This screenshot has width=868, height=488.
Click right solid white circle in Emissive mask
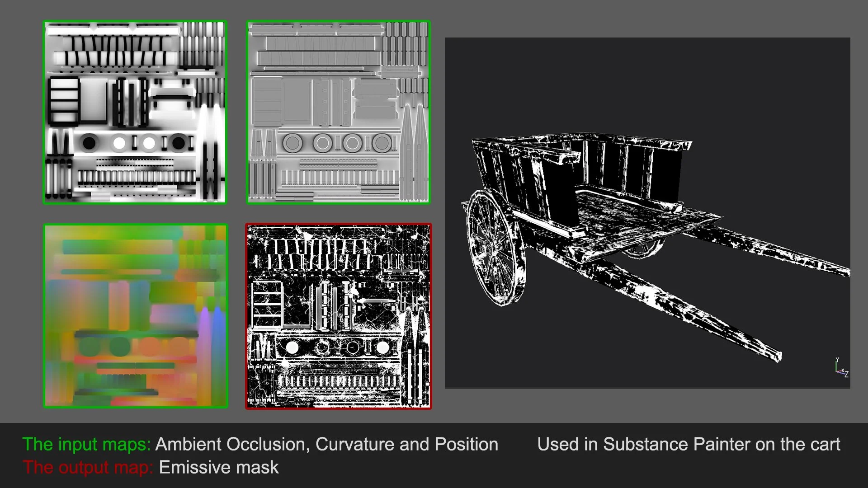[382, 347]
